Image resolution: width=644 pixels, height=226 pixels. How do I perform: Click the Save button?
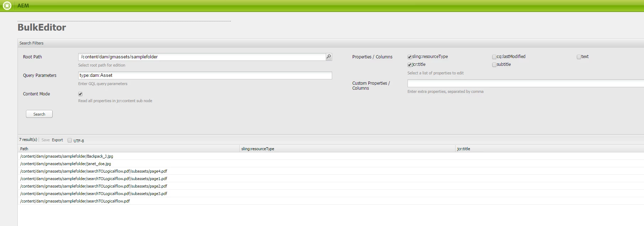click(x=46, y=140)
